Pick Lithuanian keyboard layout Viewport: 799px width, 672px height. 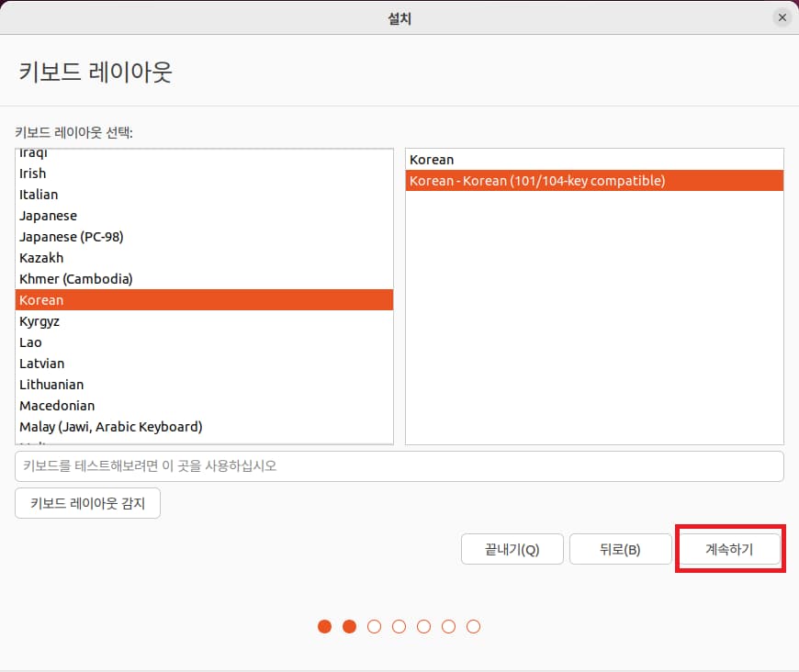coord(204,385)
